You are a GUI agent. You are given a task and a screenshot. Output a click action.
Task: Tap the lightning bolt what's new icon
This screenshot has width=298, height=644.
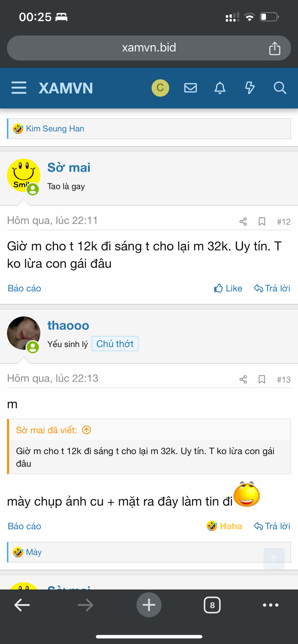pos(250,88)
